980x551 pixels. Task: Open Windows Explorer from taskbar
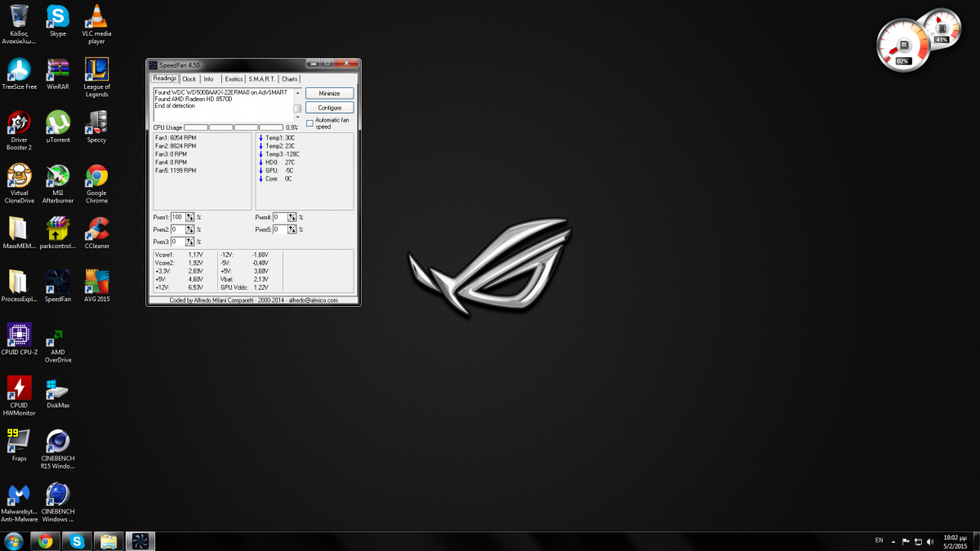(108, 541)
